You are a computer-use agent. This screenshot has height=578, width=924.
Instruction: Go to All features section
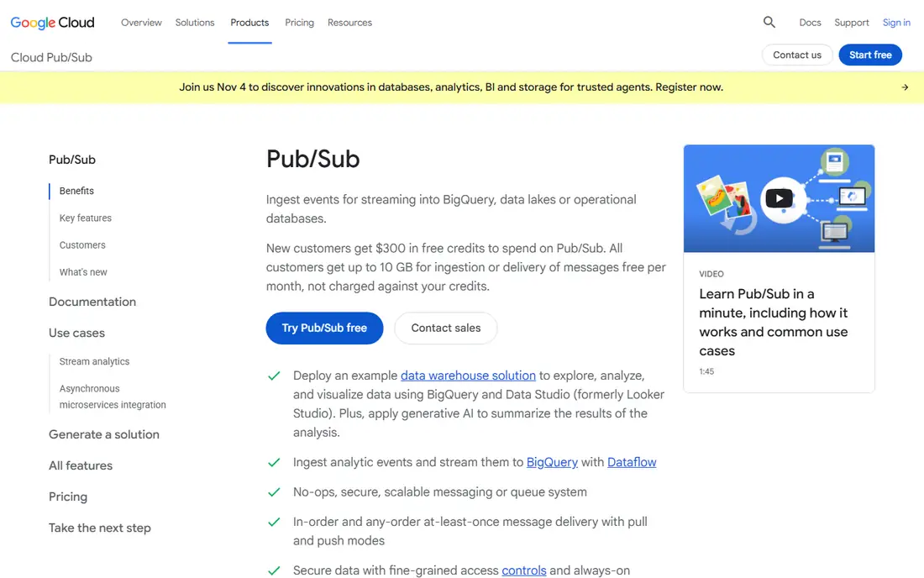[x=81, y=465]
